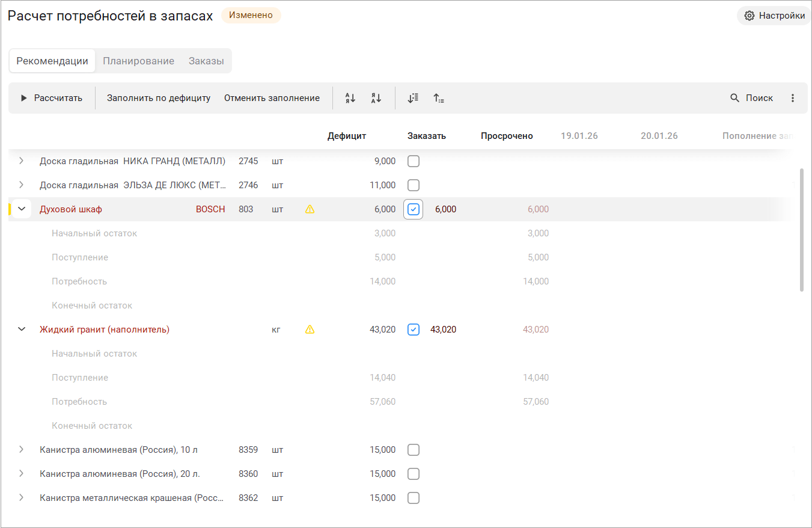Open the three-dot more options menu
Viewport: 812px width, 528px height.
[x=793, y=98]
